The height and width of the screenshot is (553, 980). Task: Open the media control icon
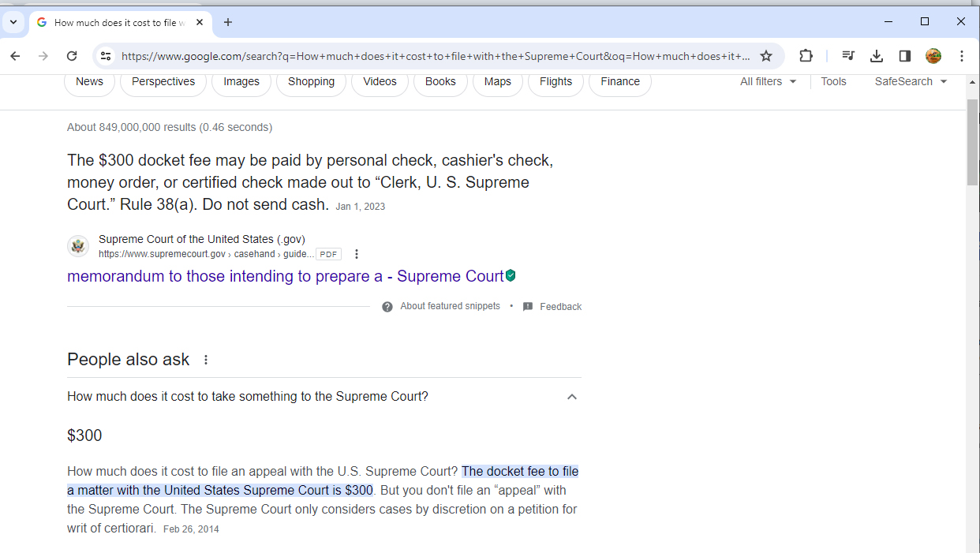(848, 56)
